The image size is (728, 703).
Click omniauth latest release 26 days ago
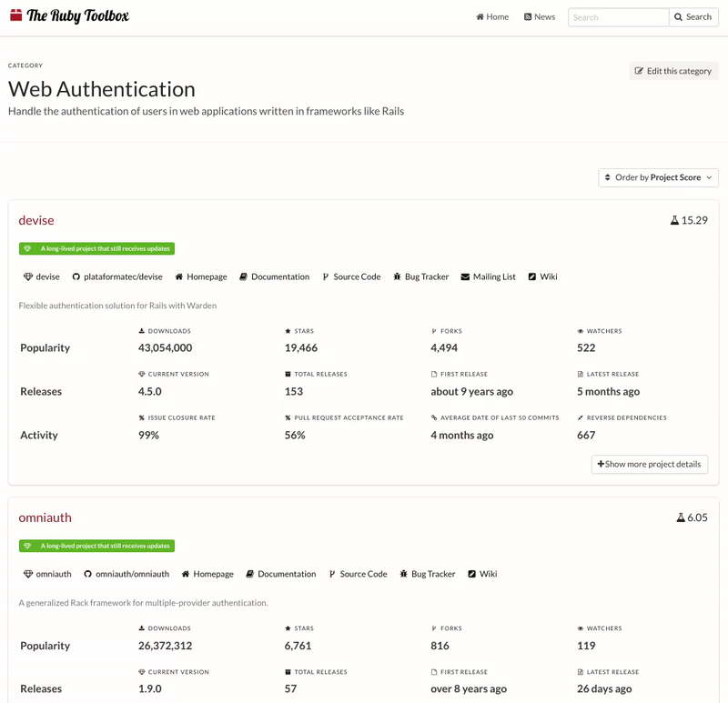point(604,689)
